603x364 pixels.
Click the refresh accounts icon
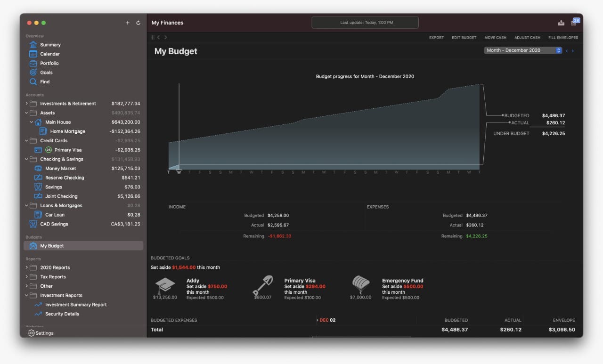point(138,23)
